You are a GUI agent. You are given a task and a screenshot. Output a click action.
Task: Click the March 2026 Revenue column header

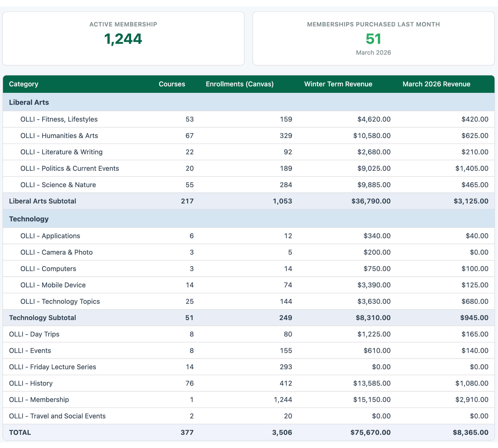pyautogui.click(x=436, y=84)
